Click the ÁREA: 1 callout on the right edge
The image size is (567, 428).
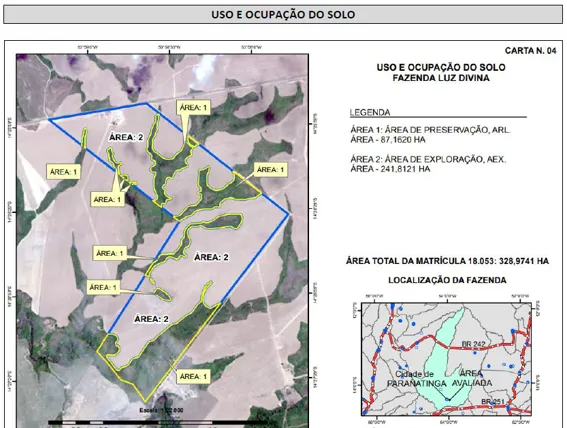(271, 170)
